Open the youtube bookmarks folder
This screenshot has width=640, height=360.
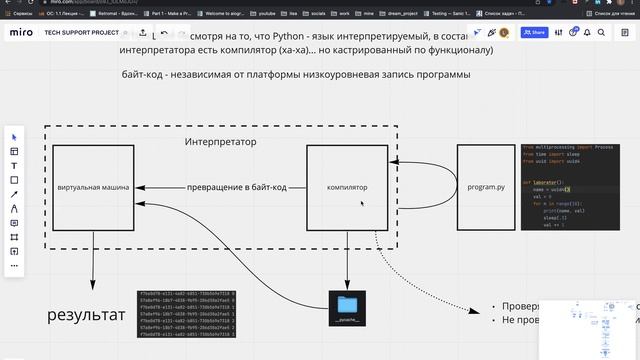(x=263, y=13)
